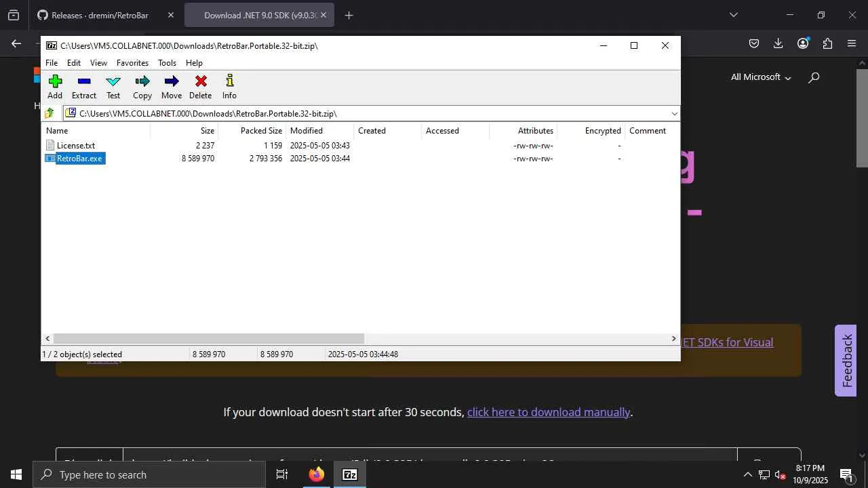Sort by the Attributes column header
The image size is (868, 488).
(523, 131)
